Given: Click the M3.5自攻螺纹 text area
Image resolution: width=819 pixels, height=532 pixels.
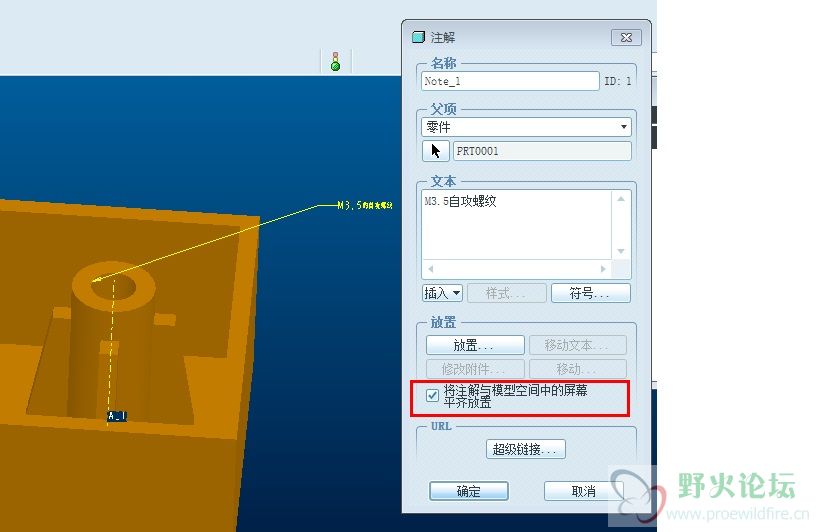Looking at the screenshot, I should [517, 224].
